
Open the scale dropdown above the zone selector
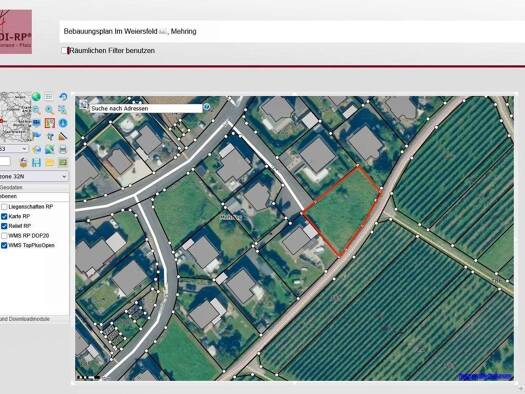click(x=14, y=149)
